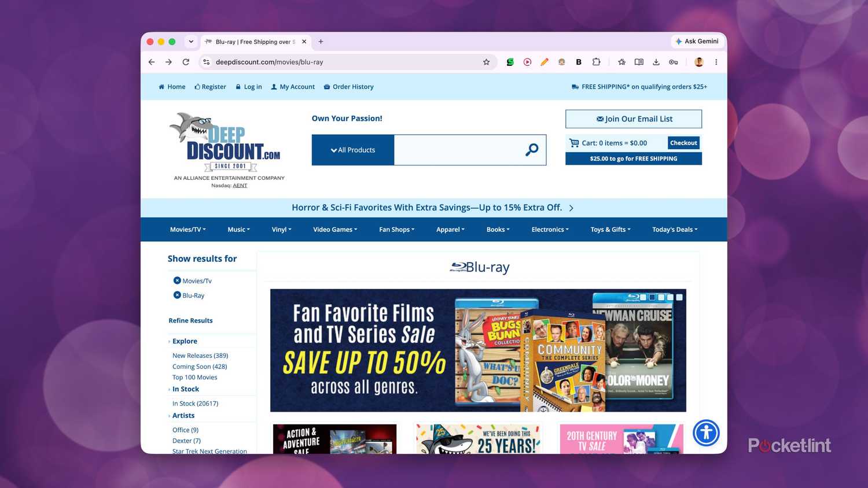Remove the Movies/Tv filter
The image size is (868, 488).
(x=177, y=280)
